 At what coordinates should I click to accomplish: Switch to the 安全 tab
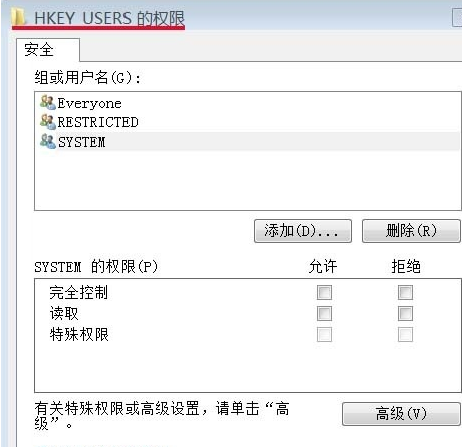(39, 50)
